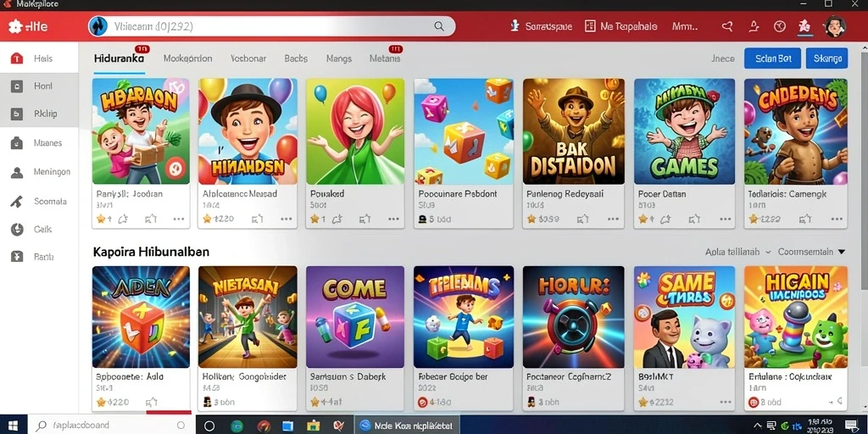Screen dimensions: 868x434
Task: Share the Alplcatencc Mausad game card
Action: (258, 219)
